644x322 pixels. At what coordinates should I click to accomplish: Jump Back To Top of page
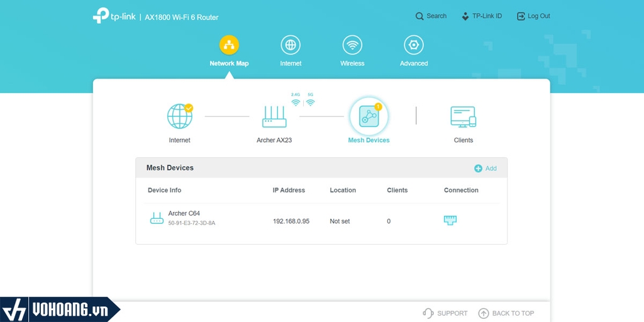506,313
